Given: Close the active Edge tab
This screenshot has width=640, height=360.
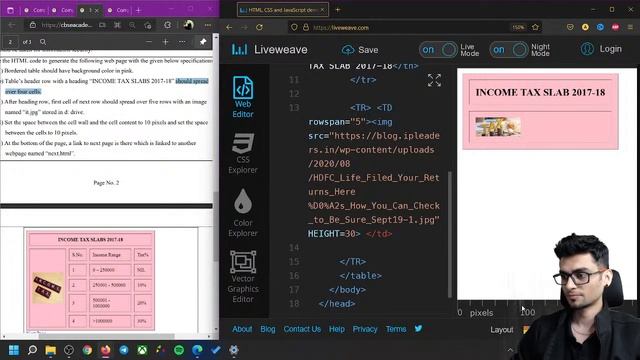Looking at the screenshot, I should (97, 11).
